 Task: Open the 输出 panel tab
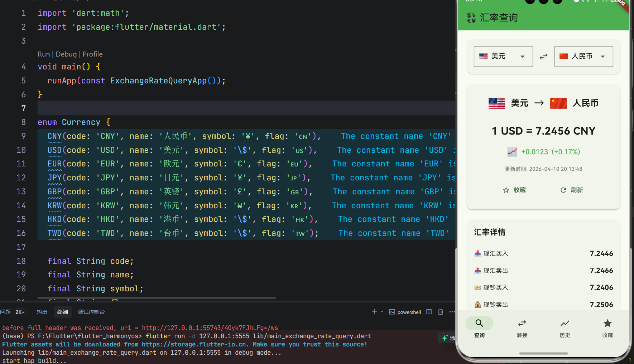click(42, 312)
